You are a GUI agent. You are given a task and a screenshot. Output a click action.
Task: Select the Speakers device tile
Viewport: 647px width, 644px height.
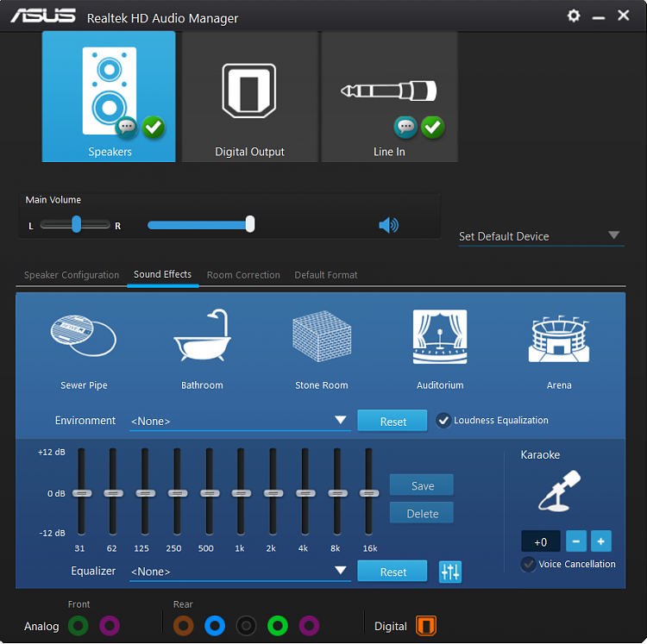[x=109, y=97]
